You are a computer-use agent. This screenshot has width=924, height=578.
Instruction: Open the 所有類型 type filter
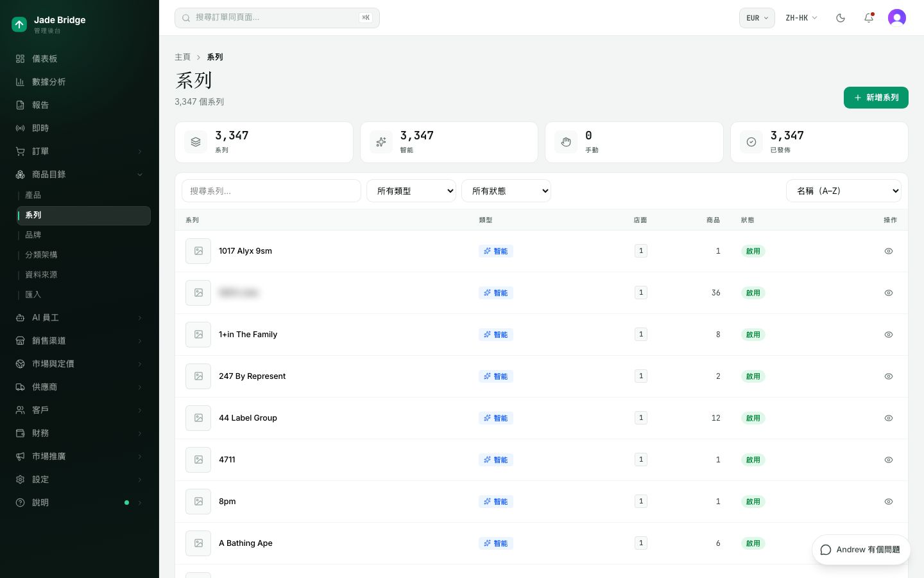(411, 191)
